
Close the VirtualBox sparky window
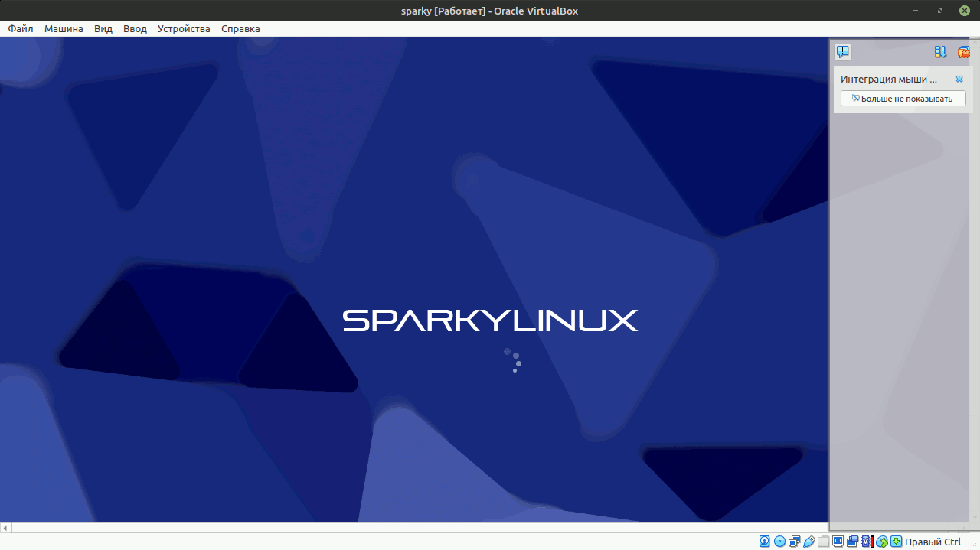[965, 11]
